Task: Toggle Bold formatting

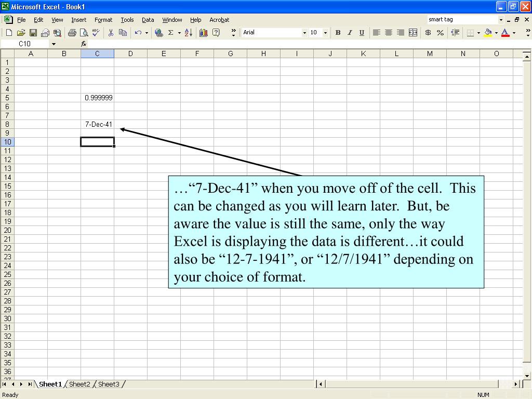Action: 338,33
